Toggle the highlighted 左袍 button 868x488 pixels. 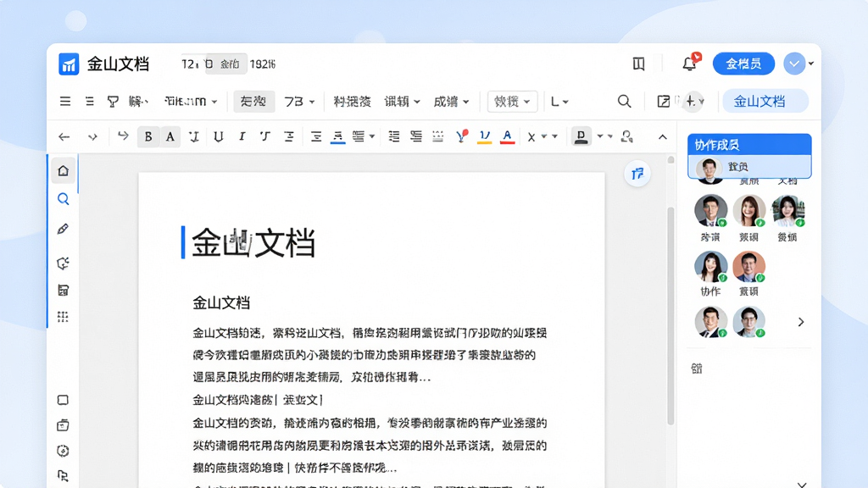(253, 102)
